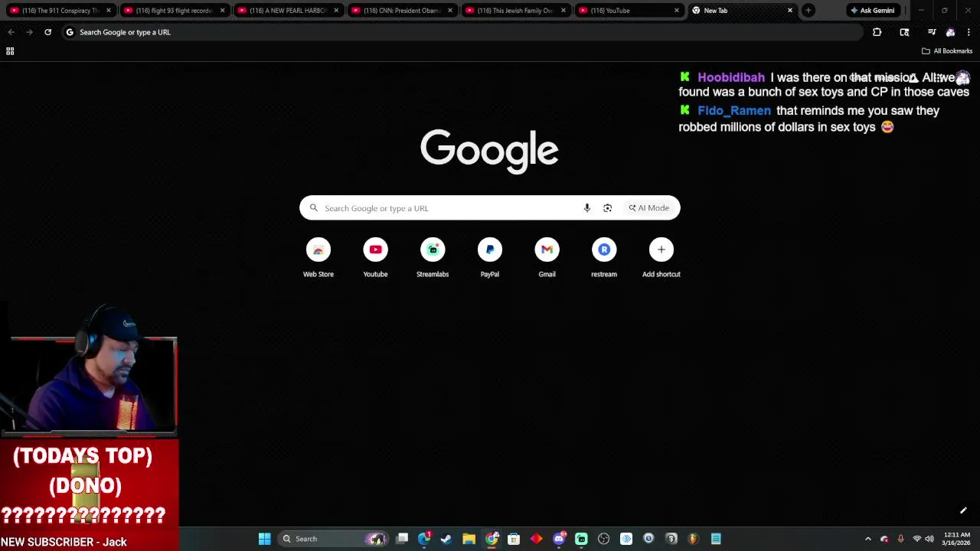Open Windows Start menu
The height and width of the screenshot is (551, 980).
coord(264,539)
